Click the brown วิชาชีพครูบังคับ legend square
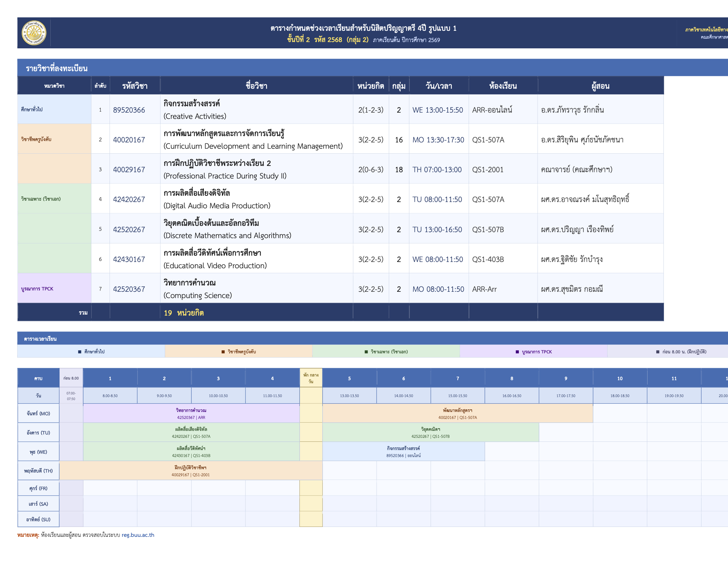The image size is (728, 563). pos(223,352)
